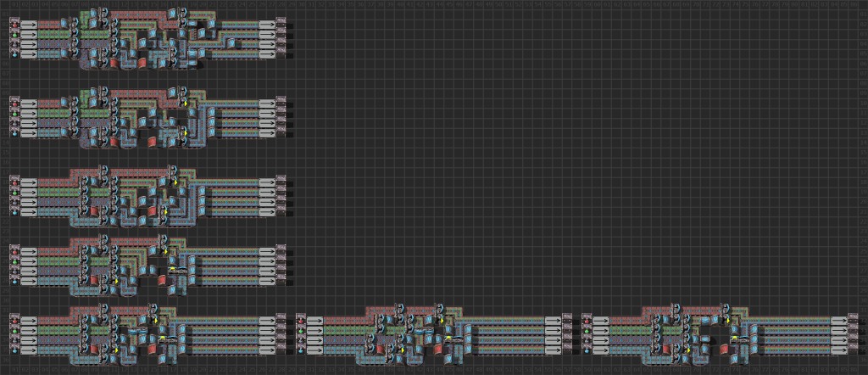The image size is (868, 375).
Task: Click gray military science source in third balancer
Action: click(15, 203)
